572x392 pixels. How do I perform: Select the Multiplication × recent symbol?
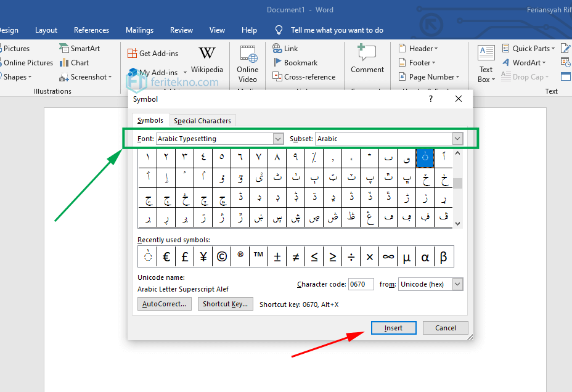tap(370, 257)
